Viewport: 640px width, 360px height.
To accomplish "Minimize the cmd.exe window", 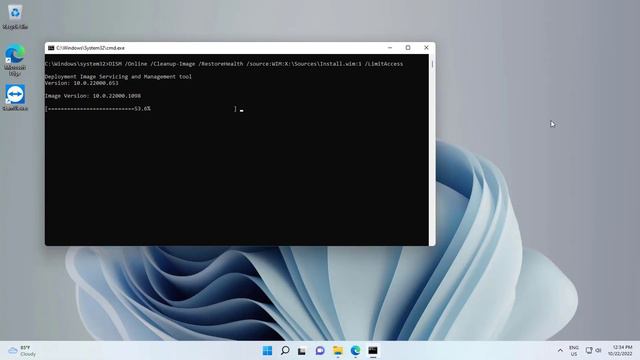I will (390, 48).
